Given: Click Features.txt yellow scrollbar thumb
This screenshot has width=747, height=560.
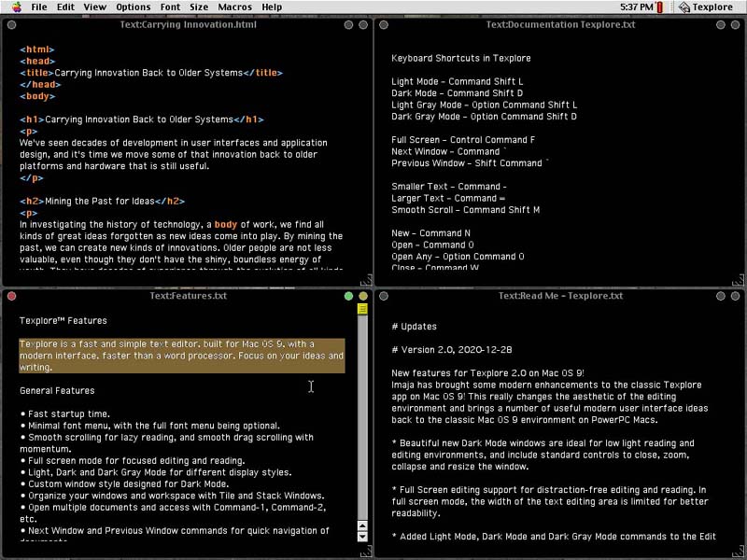Looking at the screenshot, I should (362, 310).
